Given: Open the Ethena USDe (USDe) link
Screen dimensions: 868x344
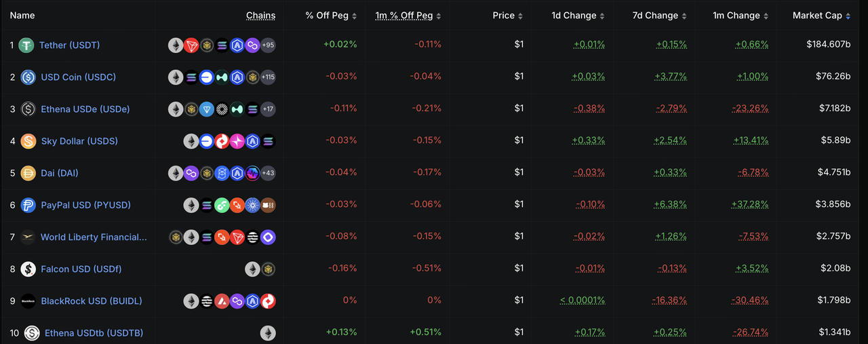Looking at the screenshot, I should 85,109.
